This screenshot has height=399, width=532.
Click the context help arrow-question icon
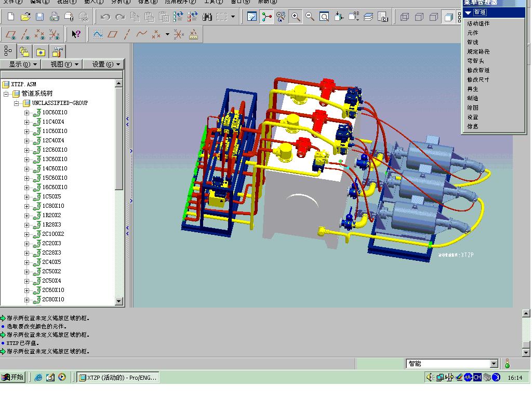76,35
